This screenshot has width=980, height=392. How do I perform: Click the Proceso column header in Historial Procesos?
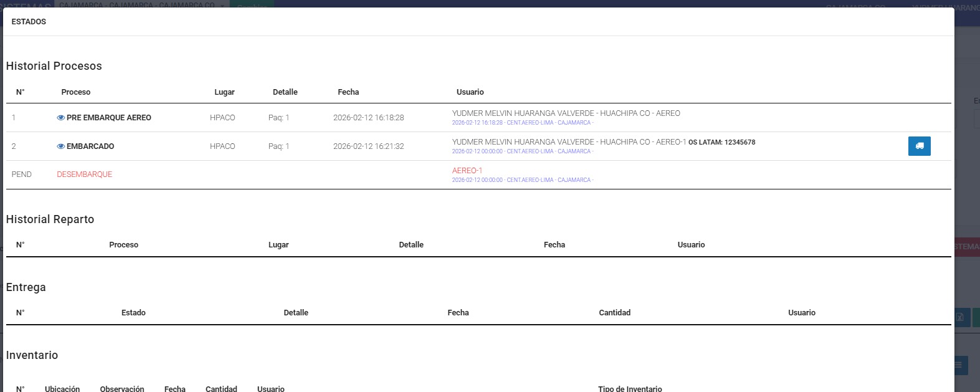point(75,92)
